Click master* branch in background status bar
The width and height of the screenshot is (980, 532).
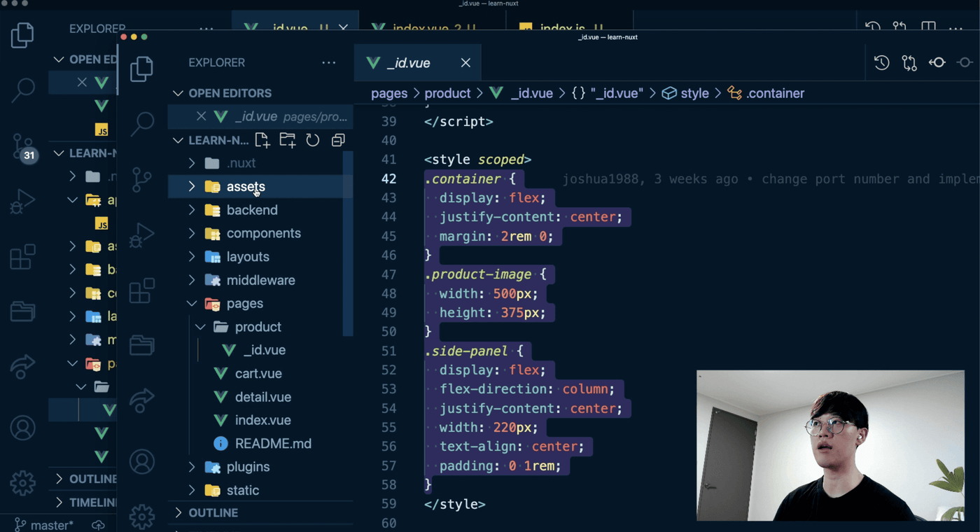(x=43, y=525)
